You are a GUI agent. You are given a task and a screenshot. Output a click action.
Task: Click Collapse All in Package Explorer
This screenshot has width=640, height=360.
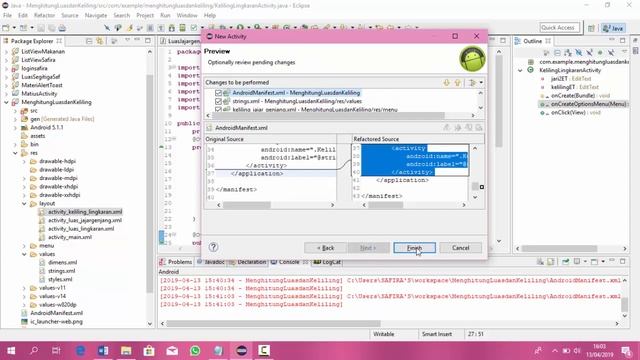tap(89, 41)
